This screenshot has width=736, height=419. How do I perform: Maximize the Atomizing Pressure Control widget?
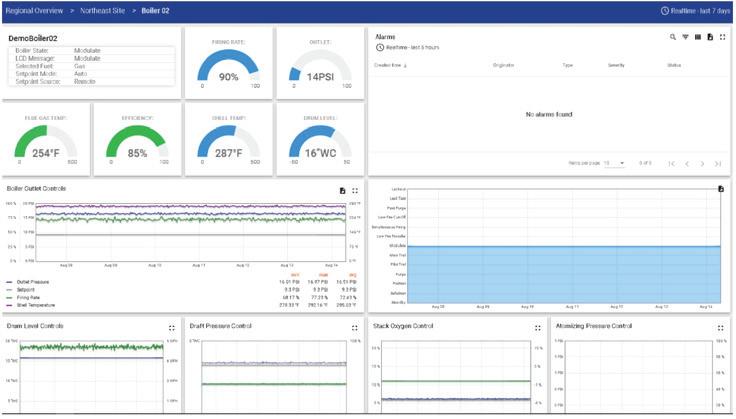pyautogui.click(x=721, y=328)
